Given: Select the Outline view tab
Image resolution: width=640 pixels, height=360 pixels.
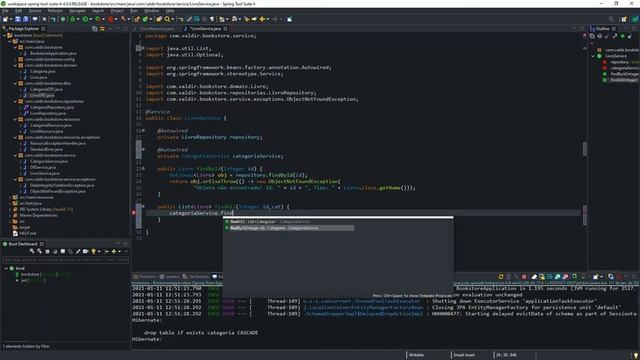Looking at the screenshot, I should pyautogui.click(x=603, y=29).
